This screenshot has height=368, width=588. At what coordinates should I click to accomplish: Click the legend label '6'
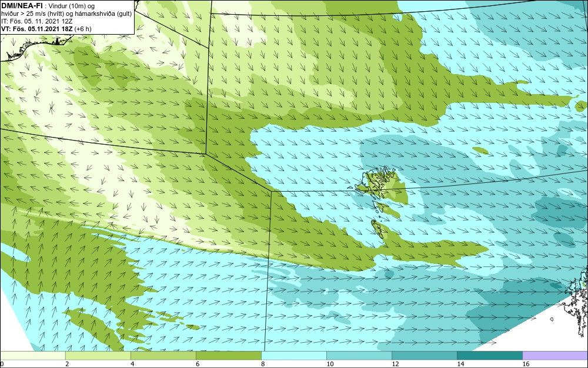click(x=198, y=364)
